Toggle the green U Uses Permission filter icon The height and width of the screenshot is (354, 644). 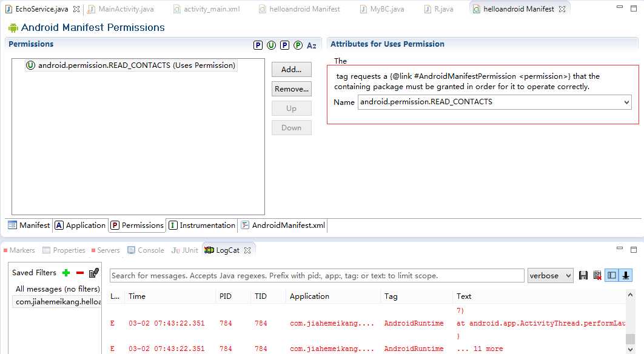(271, 45)
